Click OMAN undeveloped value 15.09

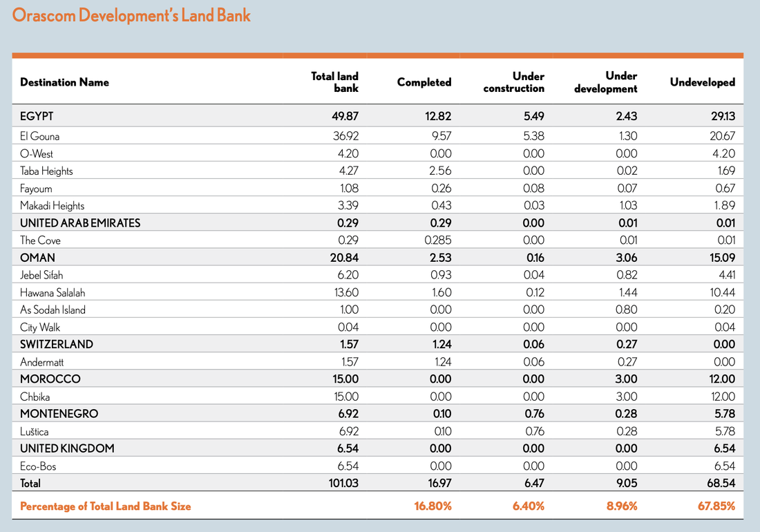pos(723,258)
